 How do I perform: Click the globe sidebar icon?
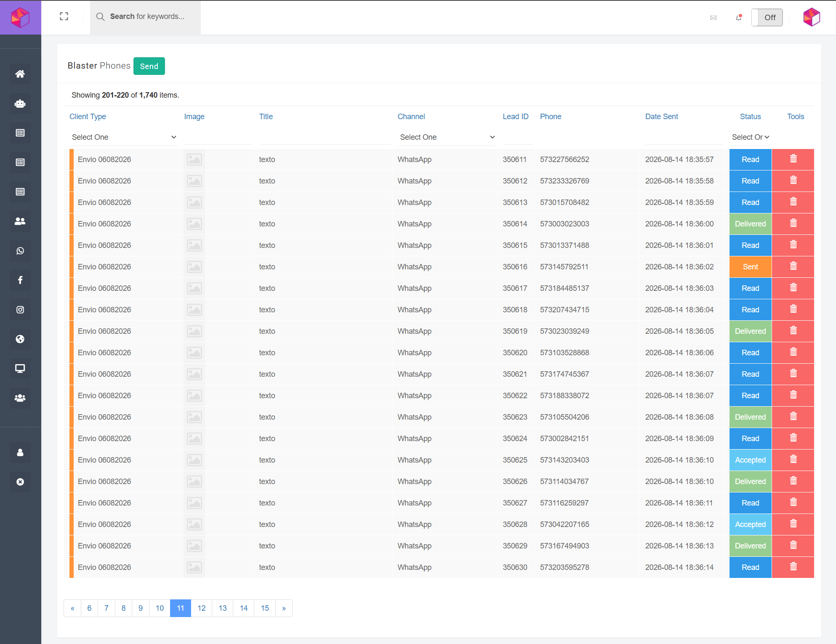point(20,339)
